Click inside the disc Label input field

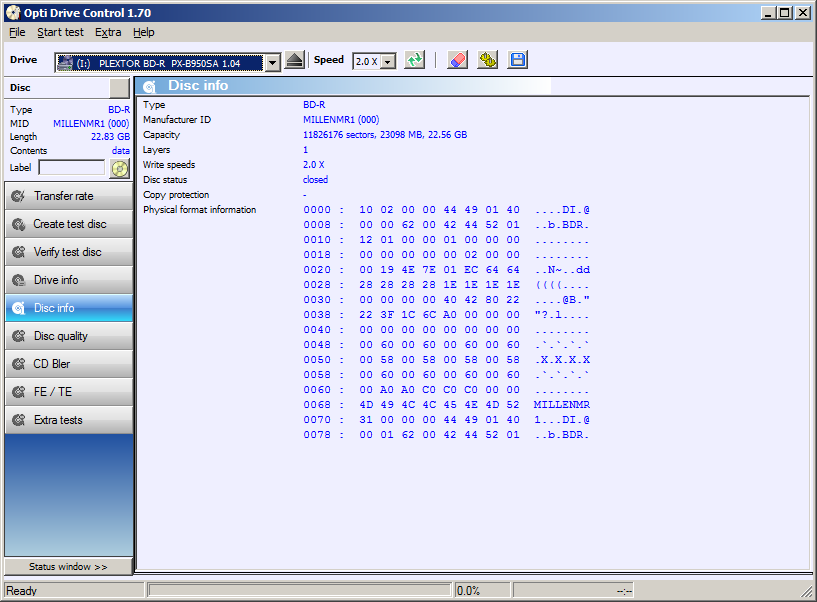(72, 167)
